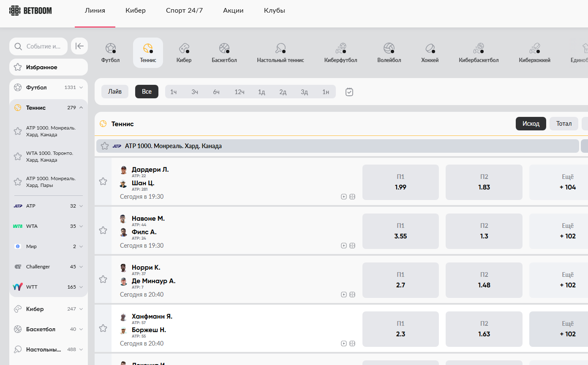Bet П2 at 1.63 on Боржеш
This screenshot has width=588, height=365.
click(x=484, y=329)
